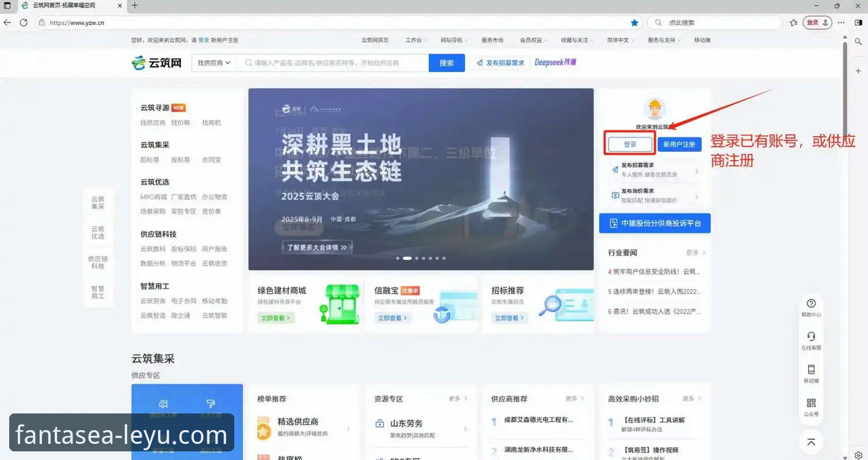Click the browser 点此搜索 box
The width and height of the screenshot is (868, 460).
tap(714, 22)
